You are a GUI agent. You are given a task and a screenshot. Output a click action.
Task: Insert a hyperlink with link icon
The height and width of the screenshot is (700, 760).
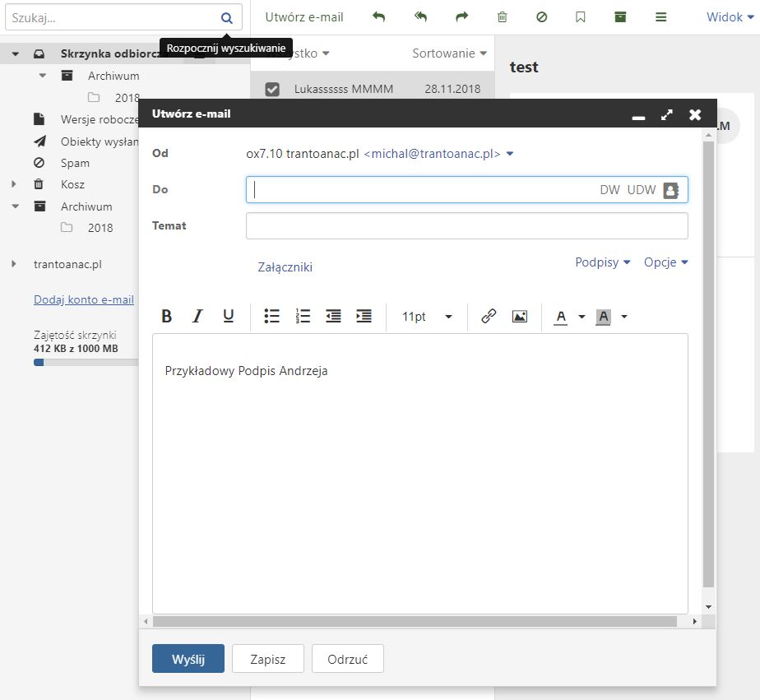(489, 316)
